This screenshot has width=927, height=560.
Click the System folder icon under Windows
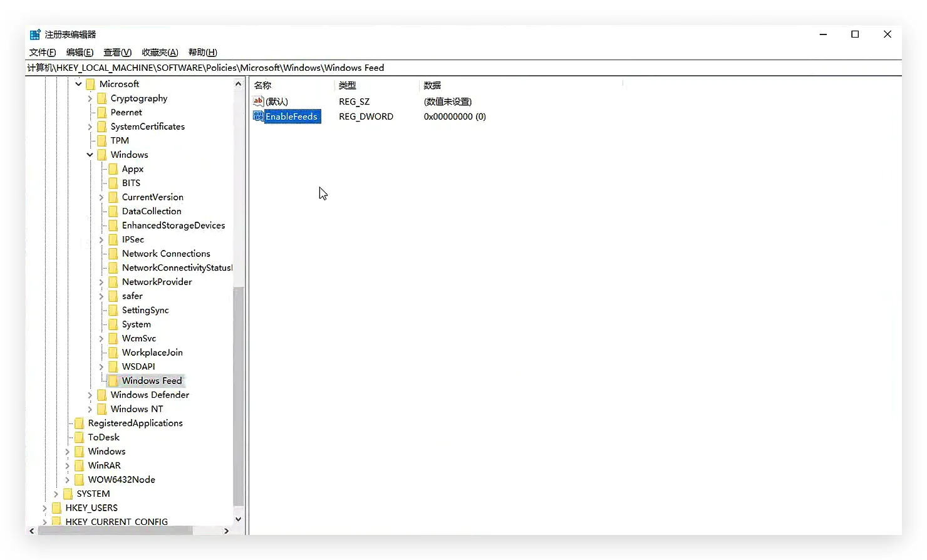(113, 324)
